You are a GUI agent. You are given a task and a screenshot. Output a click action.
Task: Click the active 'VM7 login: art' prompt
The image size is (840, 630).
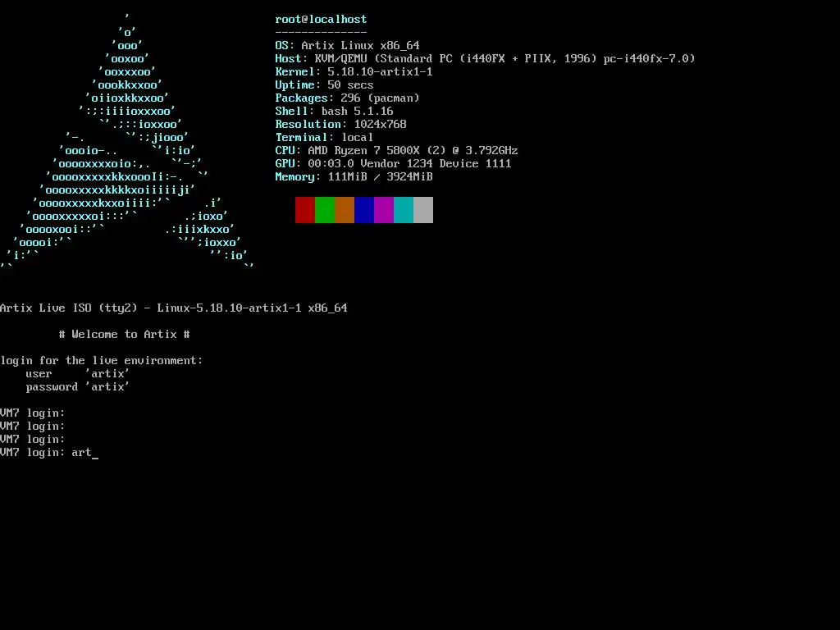49,453
